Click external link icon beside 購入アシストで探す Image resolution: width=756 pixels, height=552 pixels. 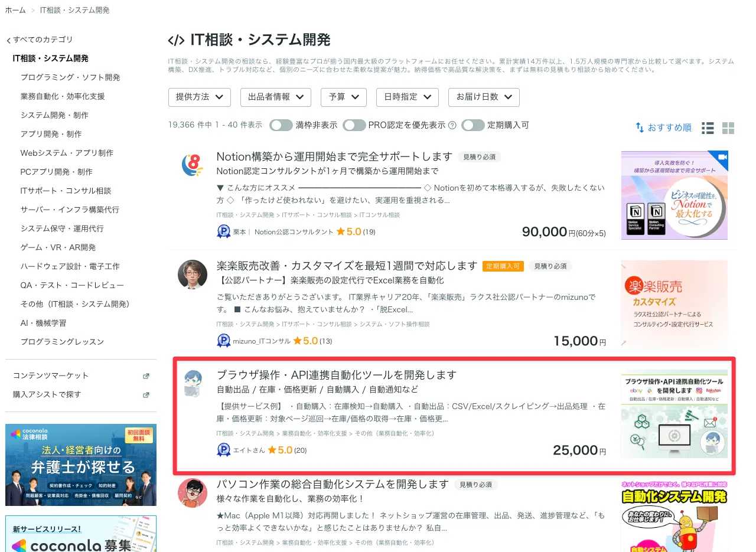[146, 395]
